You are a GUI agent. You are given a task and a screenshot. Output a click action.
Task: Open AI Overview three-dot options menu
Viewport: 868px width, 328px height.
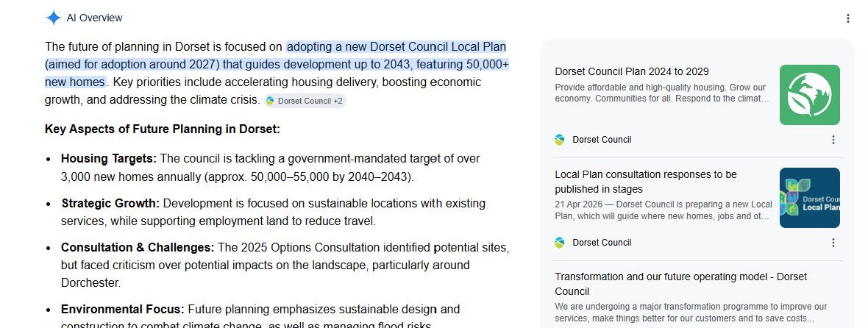coord(847,19)
